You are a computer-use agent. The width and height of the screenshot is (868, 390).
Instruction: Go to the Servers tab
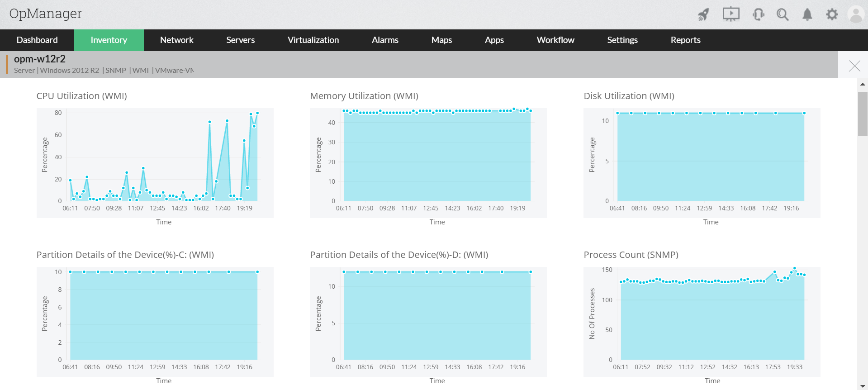241,40
